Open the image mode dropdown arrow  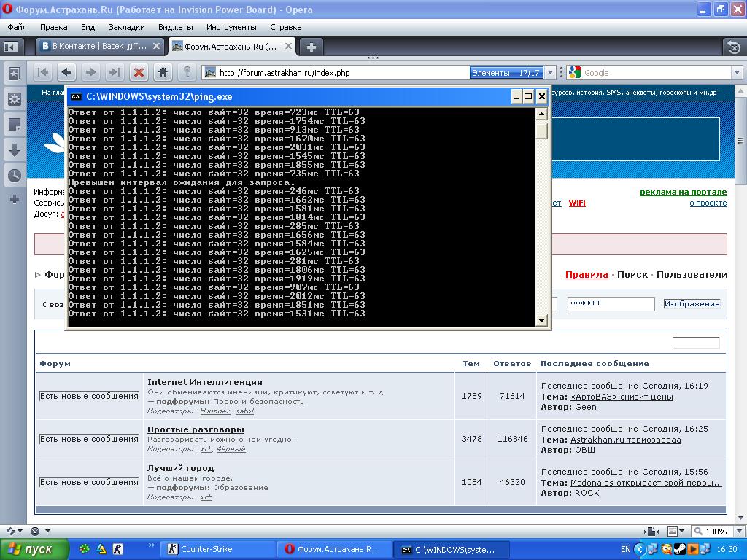click(x=682, y=531)
